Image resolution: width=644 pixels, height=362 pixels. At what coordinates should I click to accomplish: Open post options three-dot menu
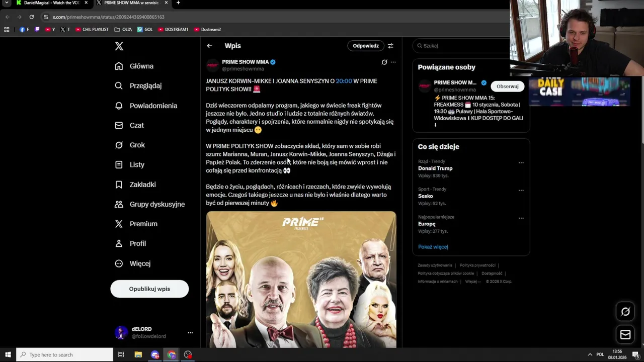click(x=393, y=62)
